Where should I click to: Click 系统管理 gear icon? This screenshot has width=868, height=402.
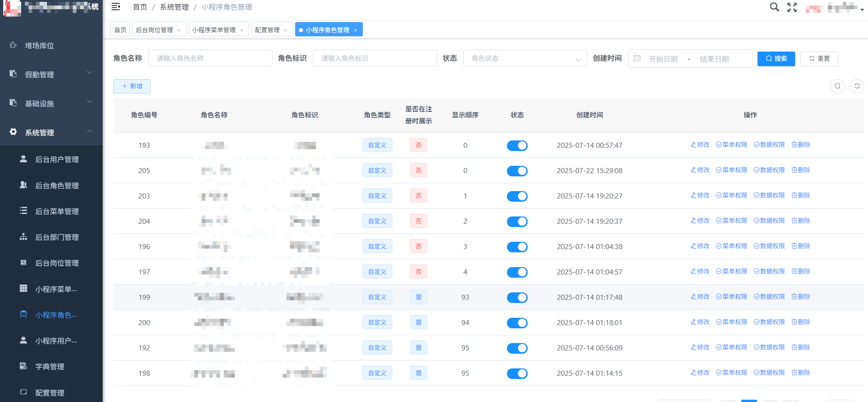(13, 132)
